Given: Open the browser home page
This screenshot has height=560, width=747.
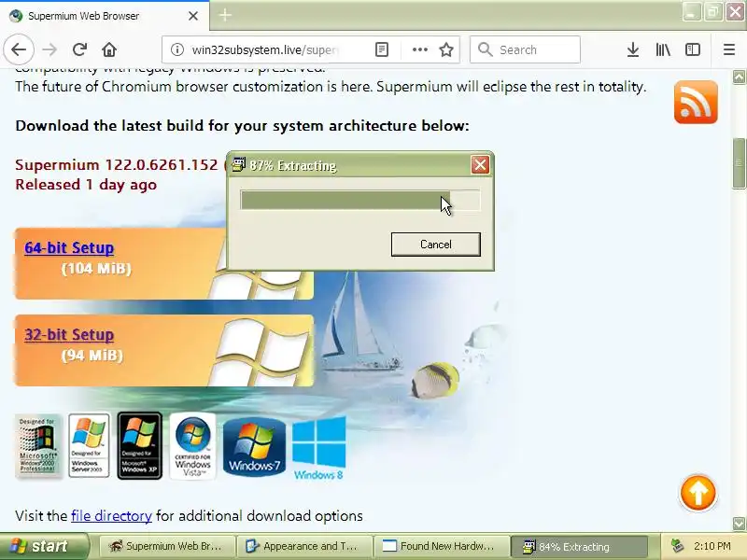Looking at the screenshot, I should [109, 49].
